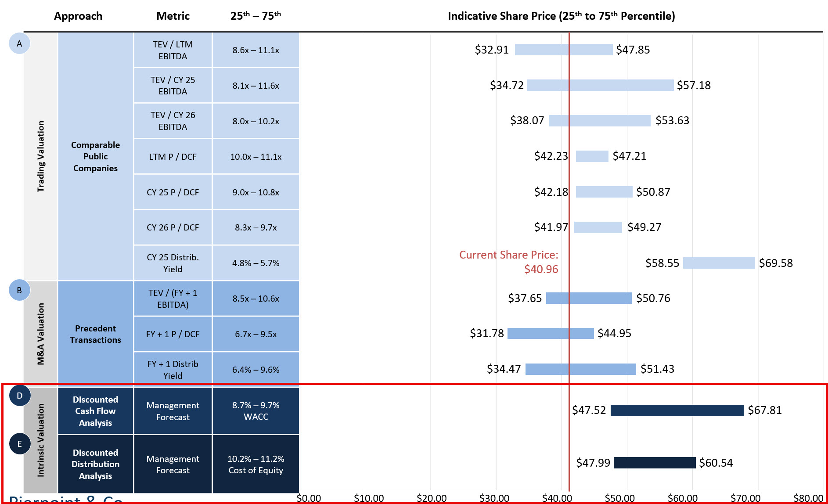828x504 pixels.
Task: Select the TEV / LTM EBITDA metric cell
Action: [x=173, y=50]
